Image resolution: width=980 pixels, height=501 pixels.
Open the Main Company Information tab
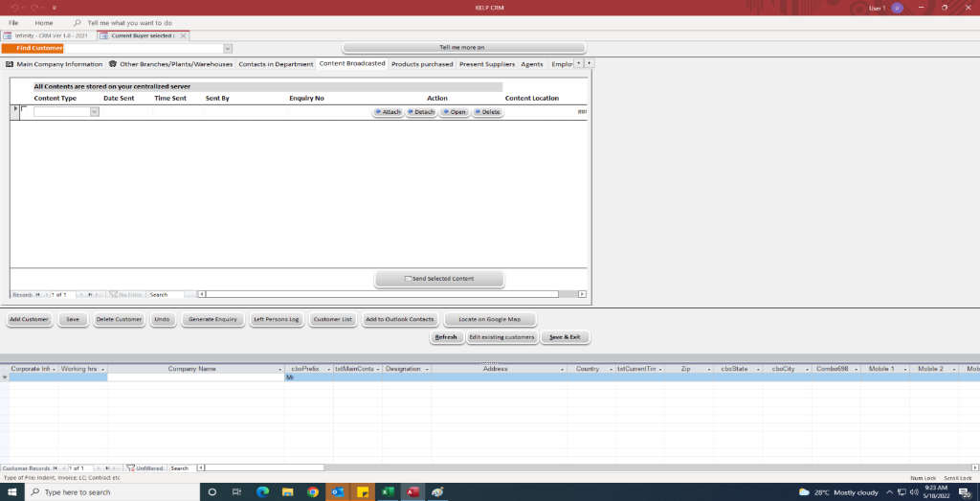(x=55, y=64)
